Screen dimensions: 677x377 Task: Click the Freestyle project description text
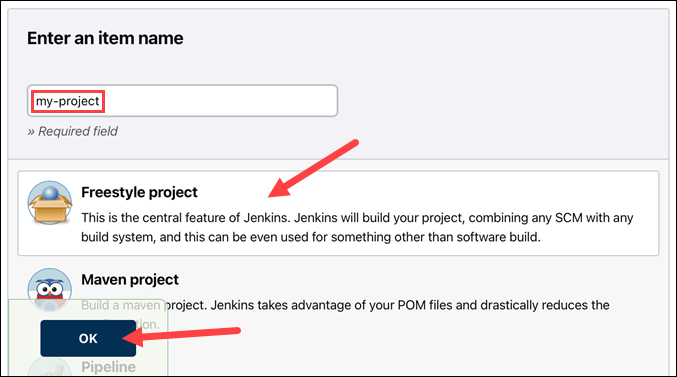point(357,227)
